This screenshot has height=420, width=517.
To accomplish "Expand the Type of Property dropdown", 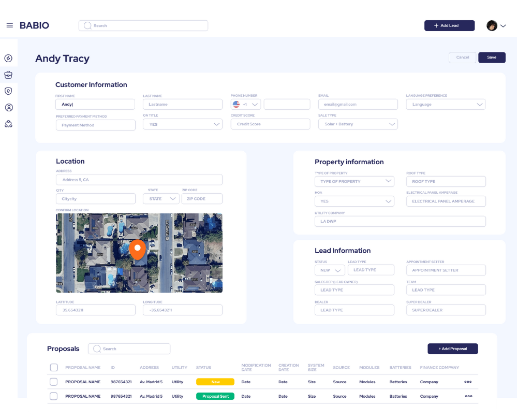I will [354, 181].
